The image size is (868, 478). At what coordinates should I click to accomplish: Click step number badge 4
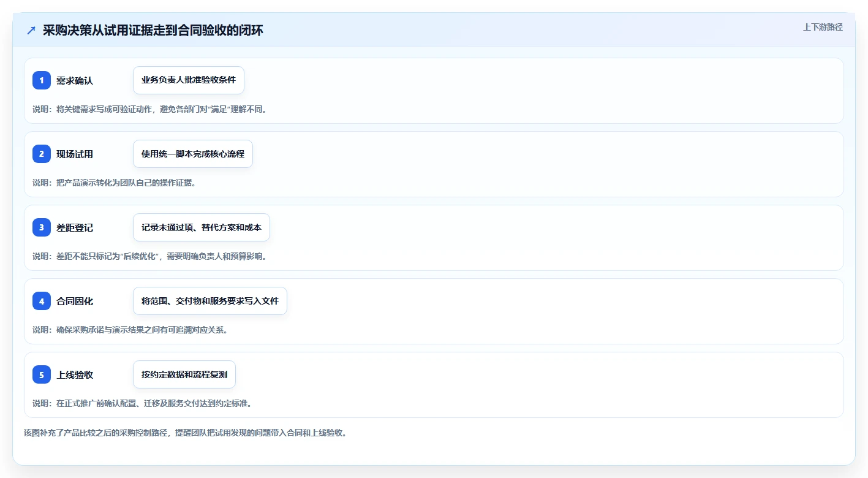(x=42, y=301)
